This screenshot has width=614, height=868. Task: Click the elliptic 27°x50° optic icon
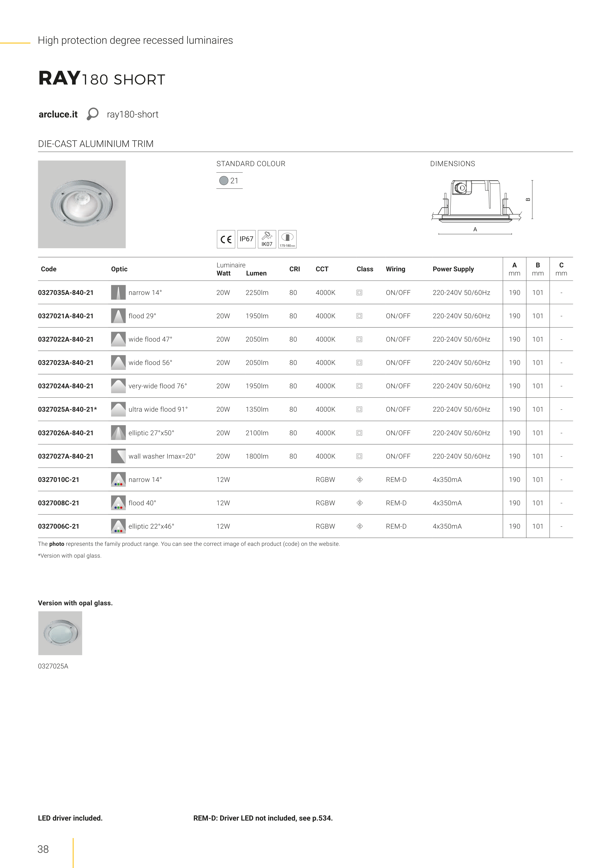click(118, 433)
